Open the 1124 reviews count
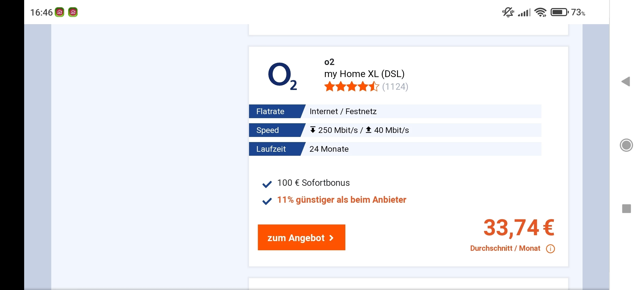Viewport: 644px width, 290px height. (395, 87)
